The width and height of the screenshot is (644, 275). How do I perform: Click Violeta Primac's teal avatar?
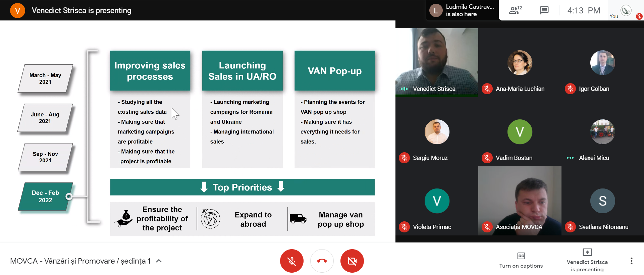pos(437,201)
